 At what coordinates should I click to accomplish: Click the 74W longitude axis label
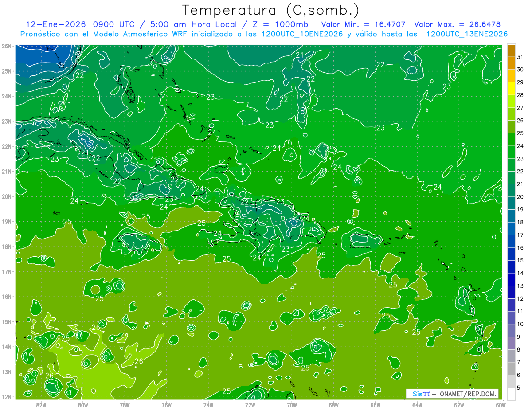(208, 405)
